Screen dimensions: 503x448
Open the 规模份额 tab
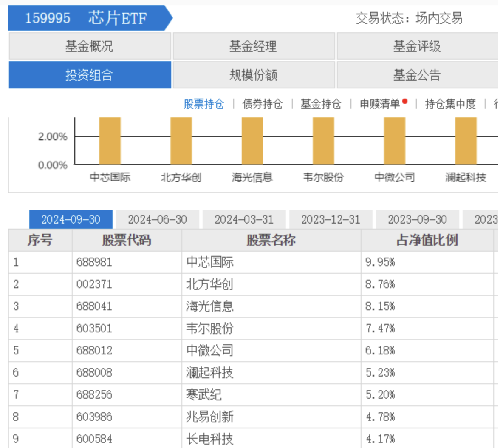pos(254,75)
